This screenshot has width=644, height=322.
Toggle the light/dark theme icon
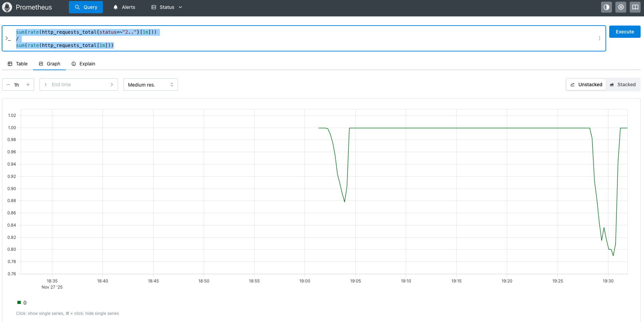(x=606, y=7)
